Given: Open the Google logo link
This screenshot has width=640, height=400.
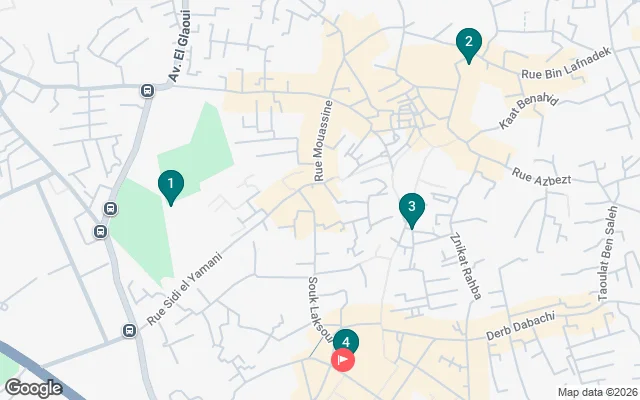Looking at the screenshot, I should [34, 388].
